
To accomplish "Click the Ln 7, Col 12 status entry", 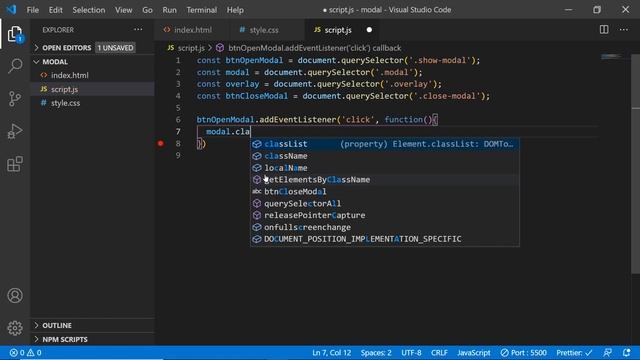I will coord(331,353).
